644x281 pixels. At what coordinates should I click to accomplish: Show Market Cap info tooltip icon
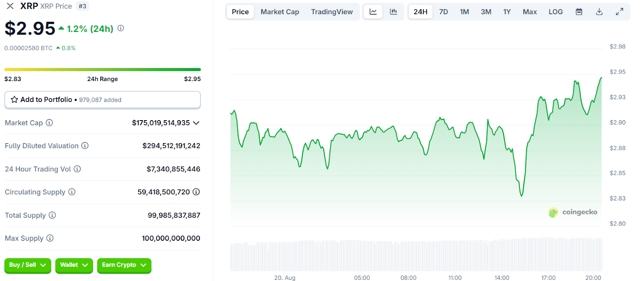click(49, 123)
